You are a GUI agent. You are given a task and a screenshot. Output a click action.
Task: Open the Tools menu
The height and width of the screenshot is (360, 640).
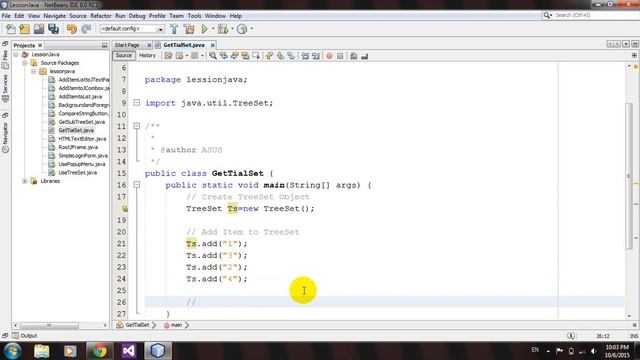pos(194,16)
